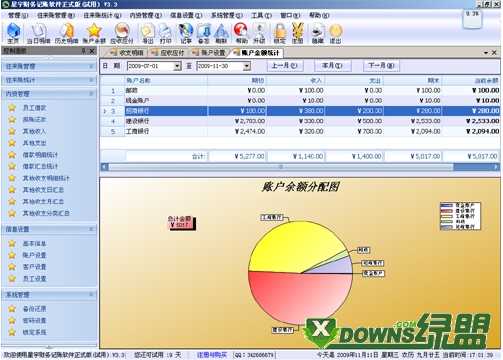Open 应收应付 receivables toolbar icon
Screen dimensions: 503x360
(x=122, y=33)
